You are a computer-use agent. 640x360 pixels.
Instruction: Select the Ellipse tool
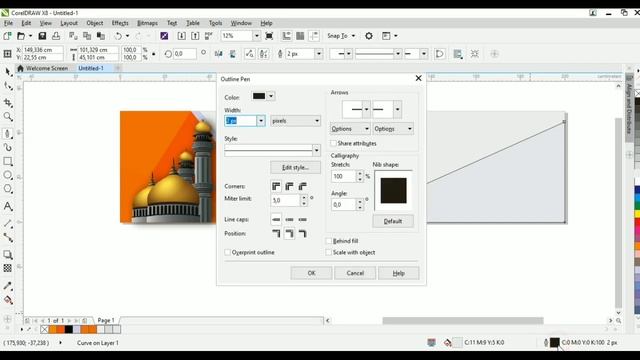8,176
